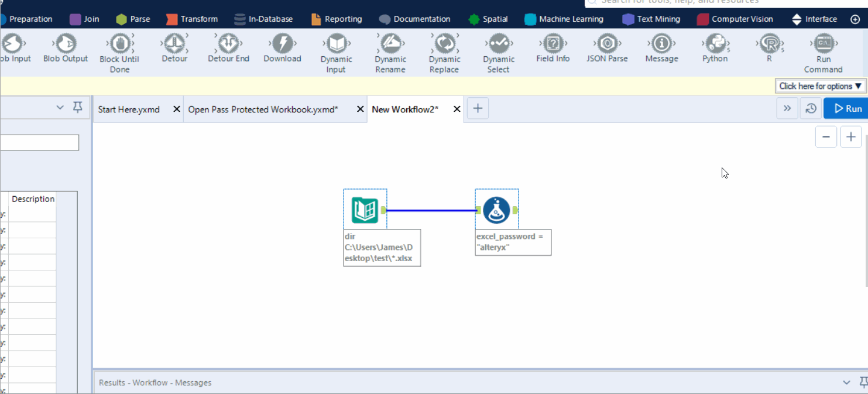The width and height of the screenshot is (868, 394).
Task: Switch to Start Here.yxmd tab
Action: pyautogui.click(x=129, y=109)
